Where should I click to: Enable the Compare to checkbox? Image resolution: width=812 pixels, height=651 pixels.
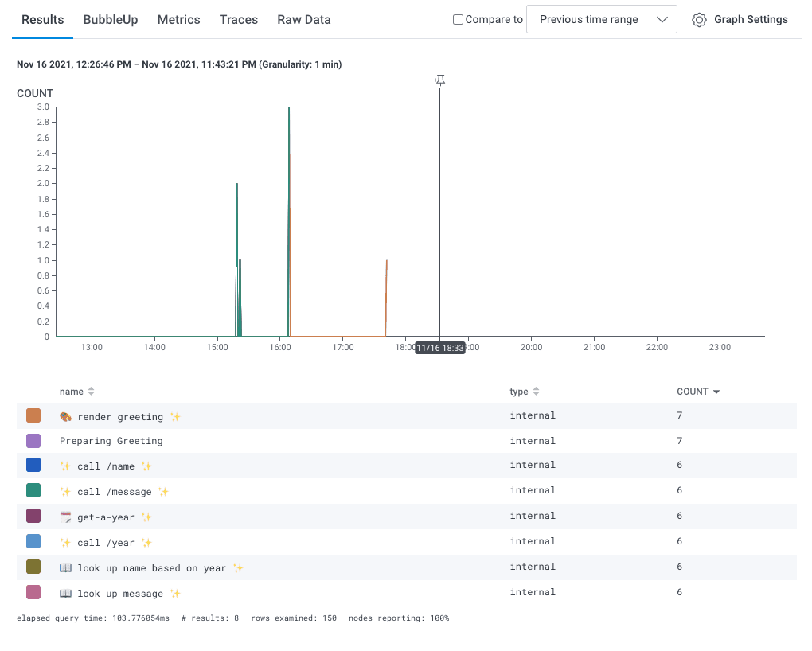pos(458,20)
